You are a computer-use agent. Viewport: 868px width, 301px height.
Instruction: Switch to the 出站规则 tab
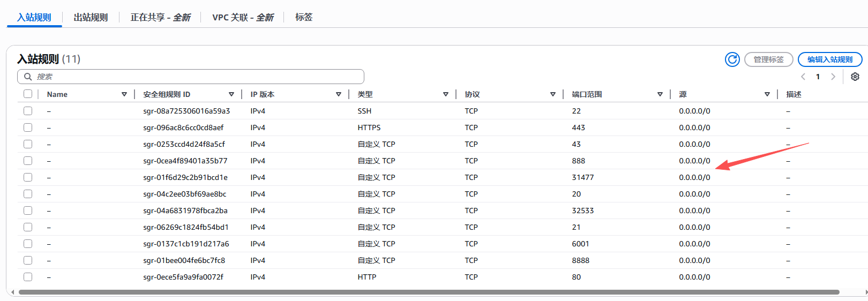[x=91, y=17]
